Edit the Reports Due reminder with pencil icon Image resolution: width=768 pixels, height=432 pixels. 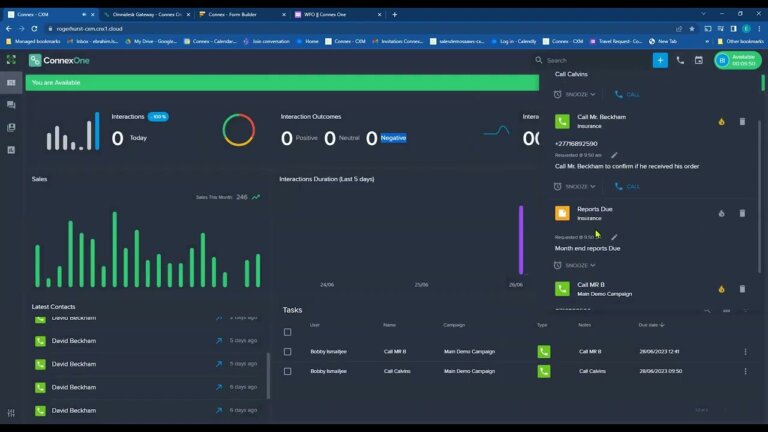(614, 237)
